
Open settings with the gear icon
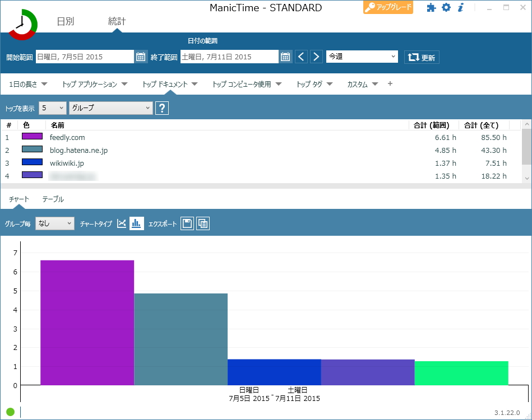(446, 7)
